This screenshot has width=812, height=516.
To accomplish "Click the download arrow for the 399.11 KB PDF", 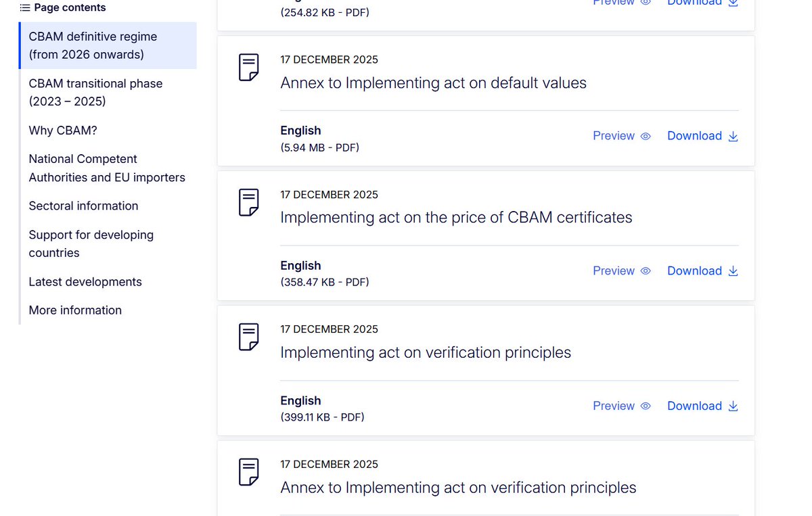I will pyautogui.click(x=733, y=406).
